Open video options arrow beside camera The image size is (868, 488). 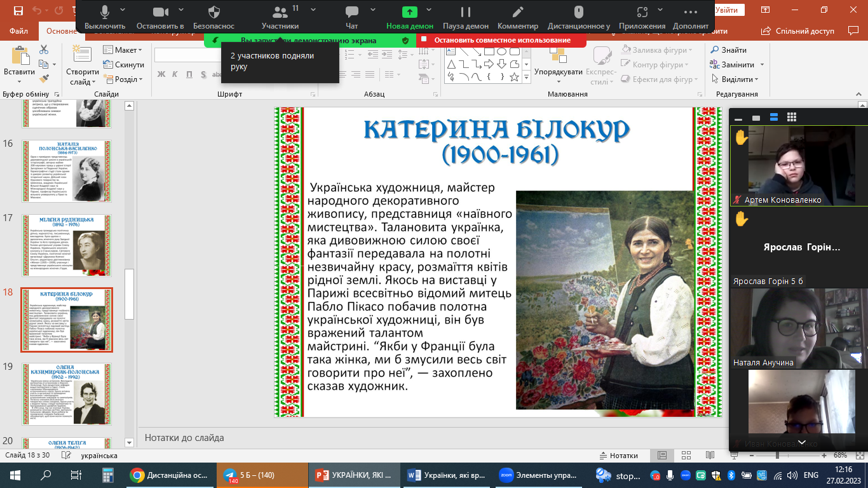[x=180, y=11]
